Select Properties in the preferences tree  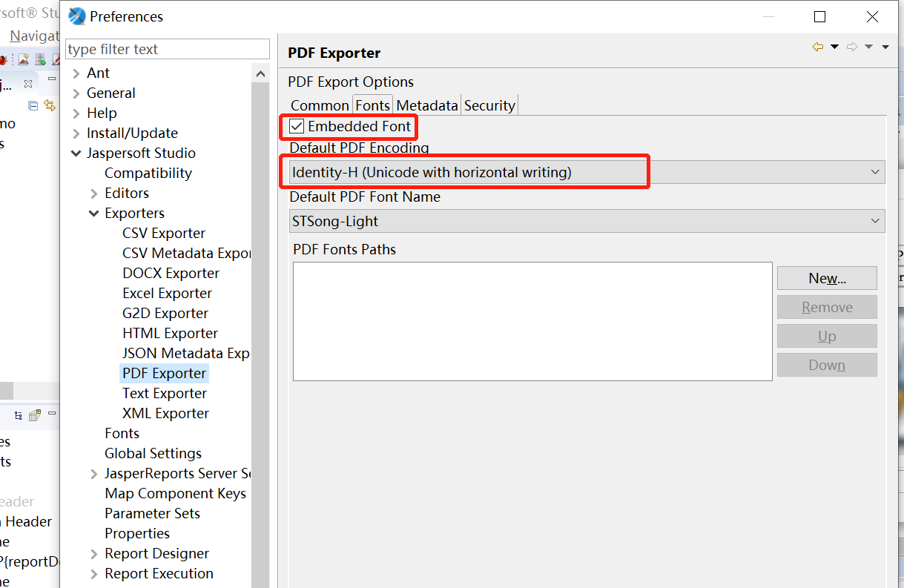137,534
